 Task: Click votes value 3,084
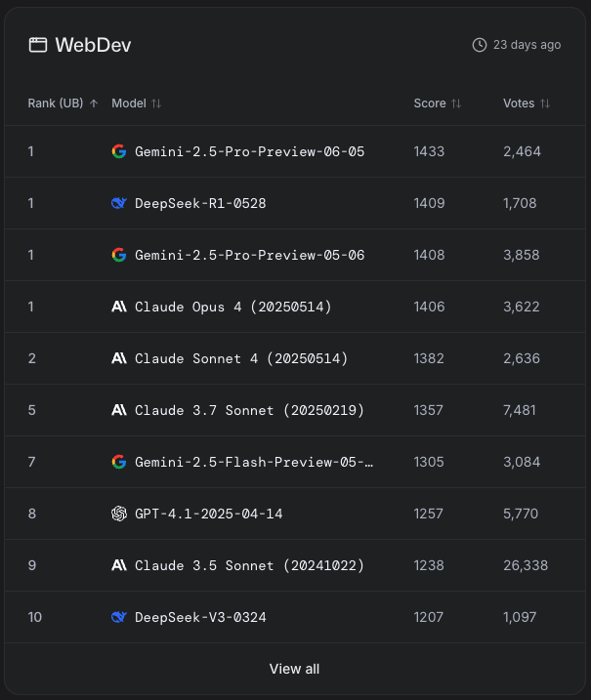pyautogui.click(x=522, y=462)
